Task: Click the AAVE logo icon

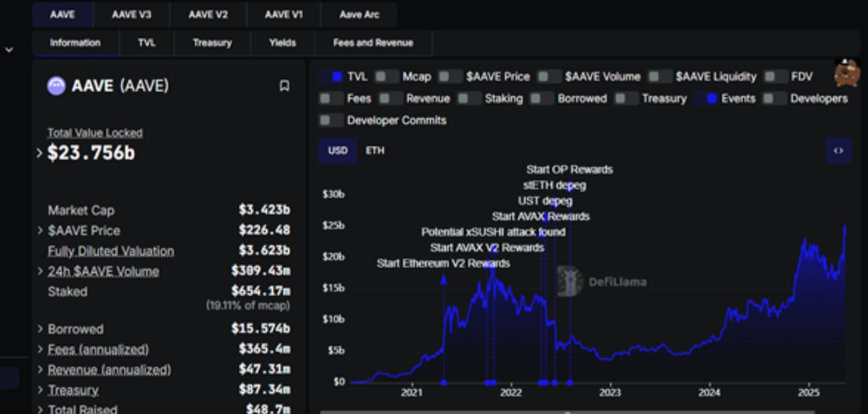Action: [56, 86]
